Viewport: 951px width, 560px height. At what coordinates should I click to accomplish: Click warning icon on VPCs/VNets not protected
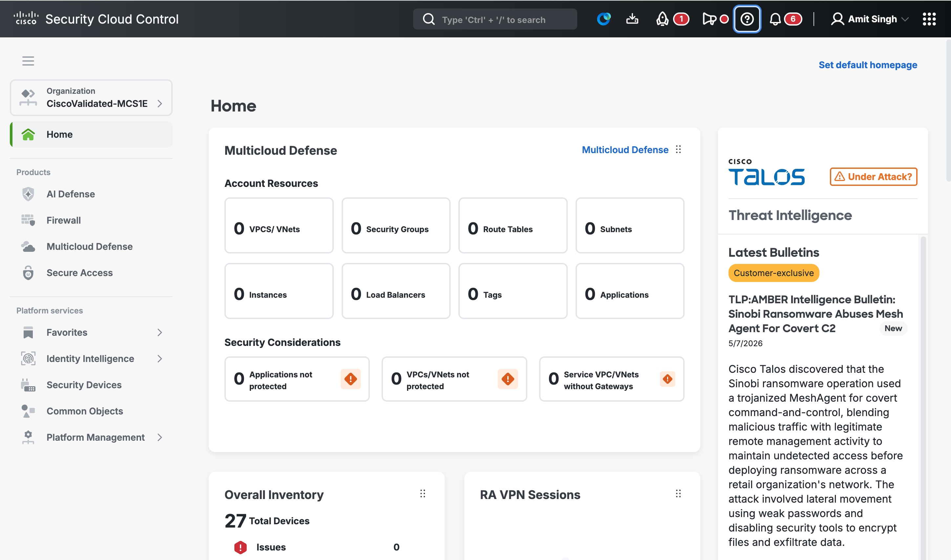coord(508,379)
